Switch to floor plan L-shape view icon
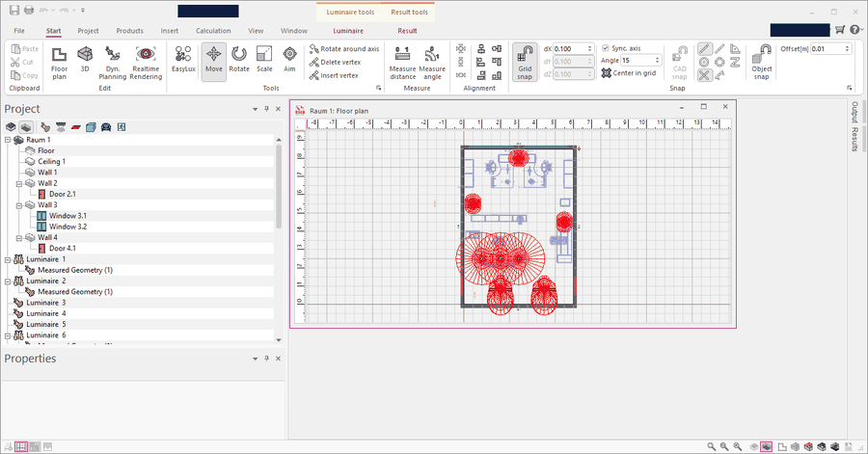This screenshot has width=868, height=454. pos(782,446)
